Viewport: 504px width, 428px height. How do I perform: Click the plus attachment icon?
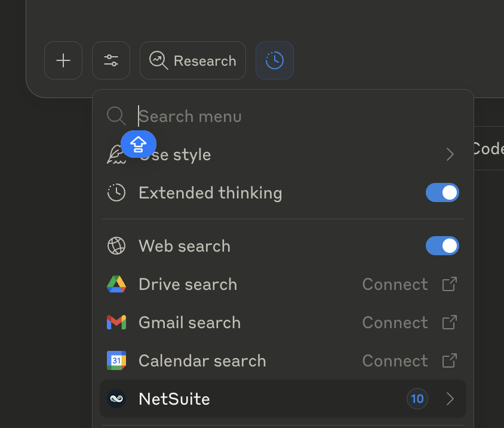point(63,60)
